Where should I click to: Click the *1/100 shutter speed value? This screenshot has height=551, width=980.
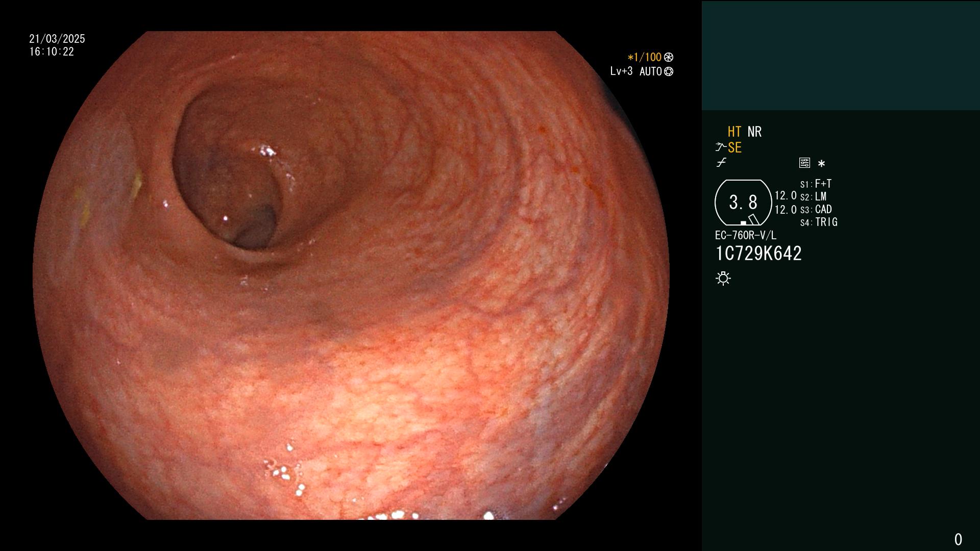[x=644, y=57]
